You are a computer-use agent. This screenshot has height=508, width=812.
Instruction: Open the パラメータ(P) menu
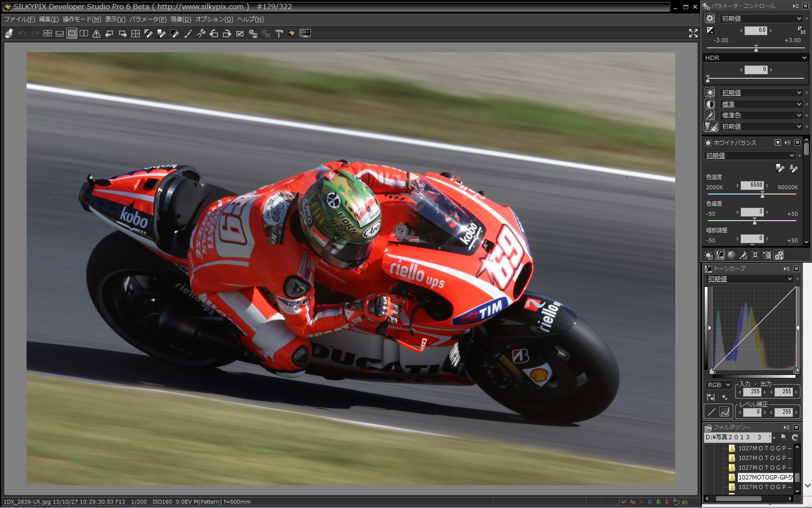click(147, 19)
